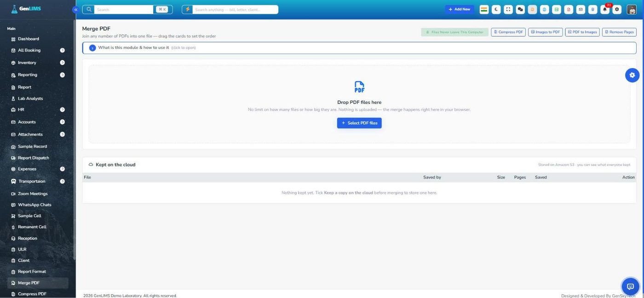Click 'Drop PDF files here' text
The width and height of the screenshot is (644, 298).
coord(359,102)
